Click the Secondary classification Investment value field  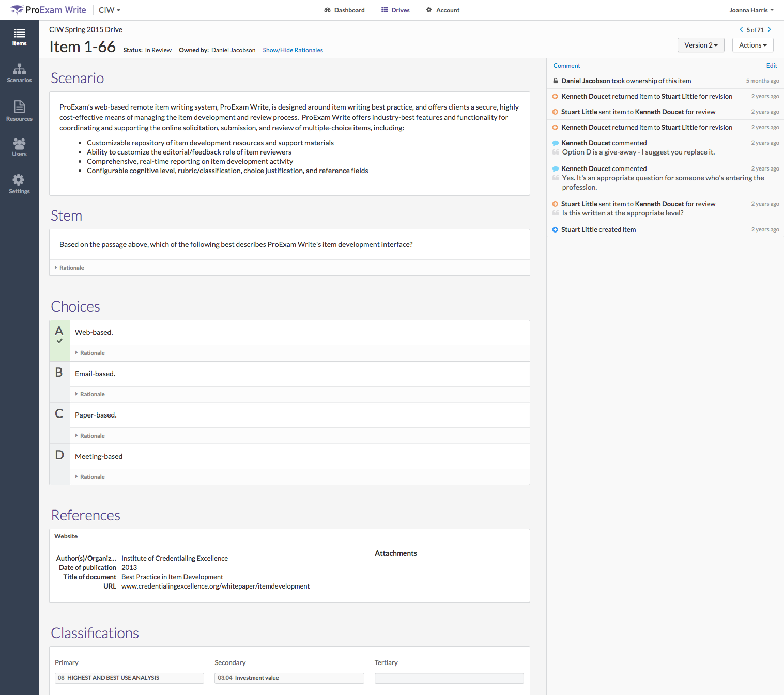[x=289, y=678]
